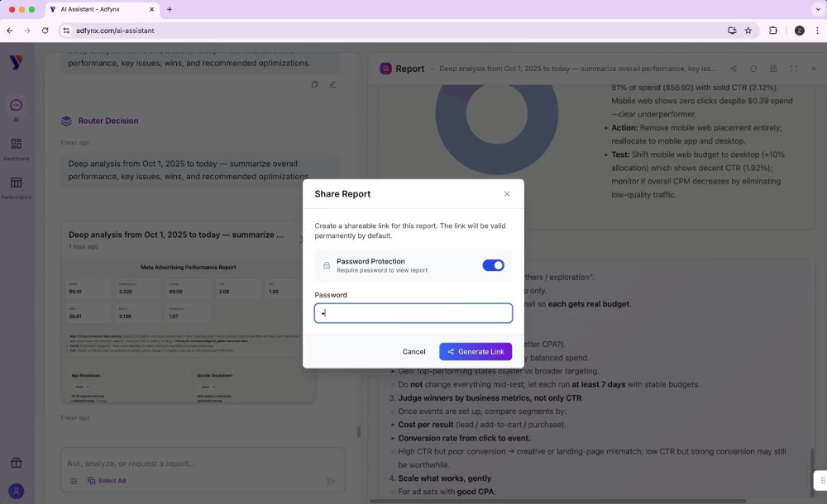827x504 pixels.
Task: Edit the chat message with the pencil icon
Action: [332, 84]
